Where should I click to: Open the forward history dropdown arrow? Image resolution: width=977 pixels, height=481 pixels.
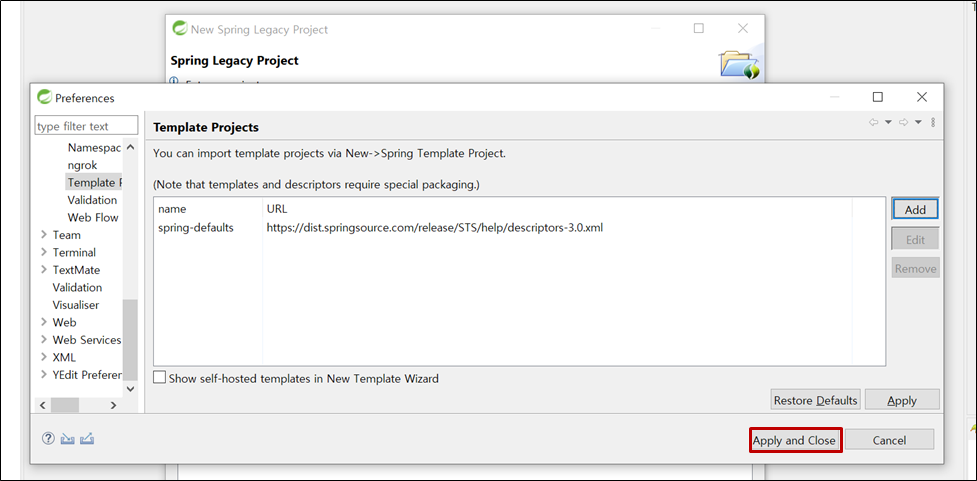(x=918, y=122)
